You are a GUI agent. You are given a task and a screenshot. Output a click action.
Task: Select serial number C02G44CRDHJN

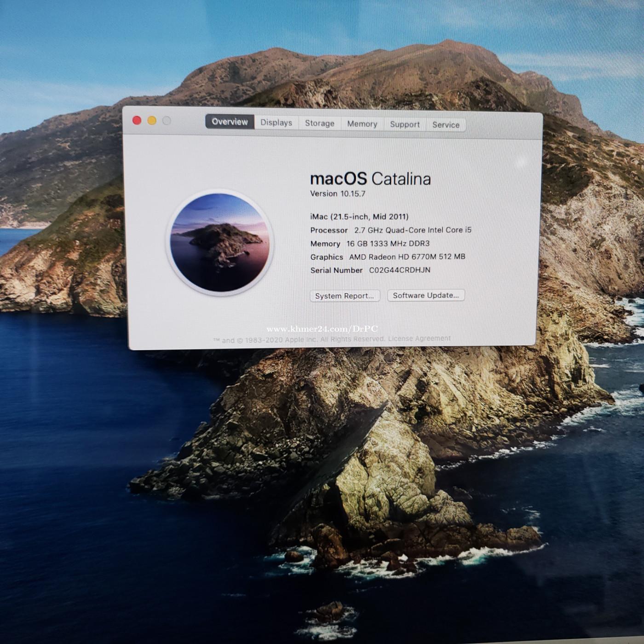coord(400,270)
